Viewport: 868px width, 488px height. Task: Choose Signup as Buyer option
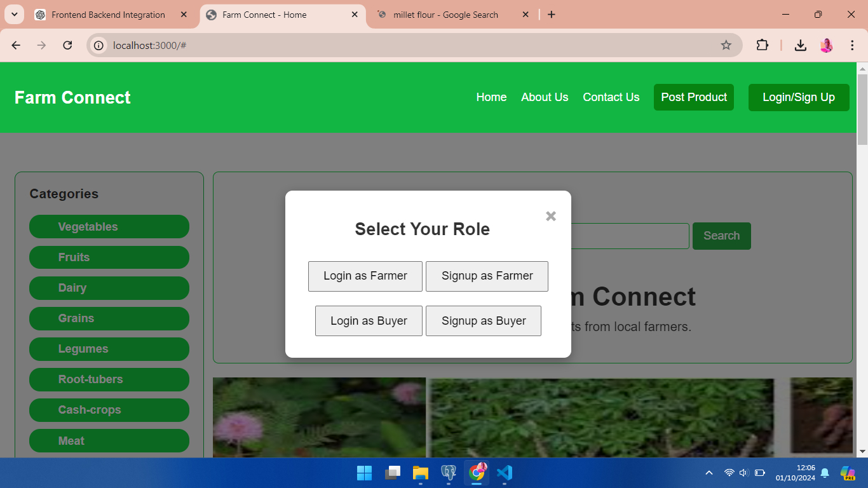point(483,321)
